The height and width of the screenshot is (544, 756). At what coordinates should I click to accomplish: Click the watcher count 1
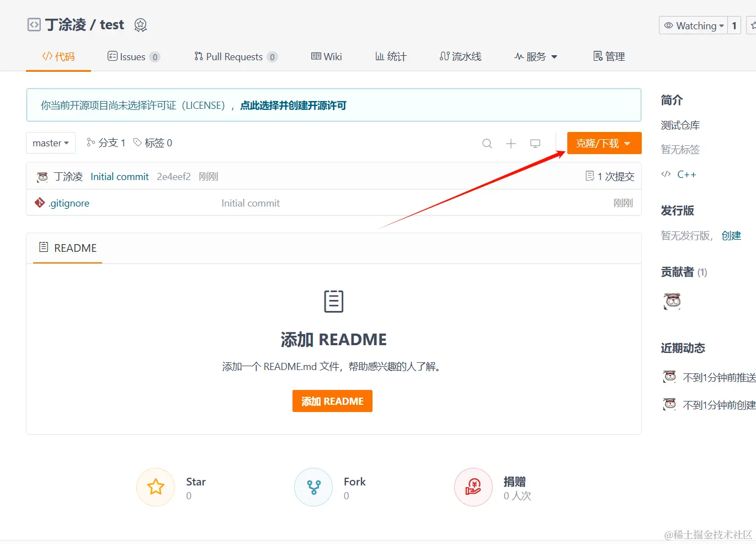point(734,25)
